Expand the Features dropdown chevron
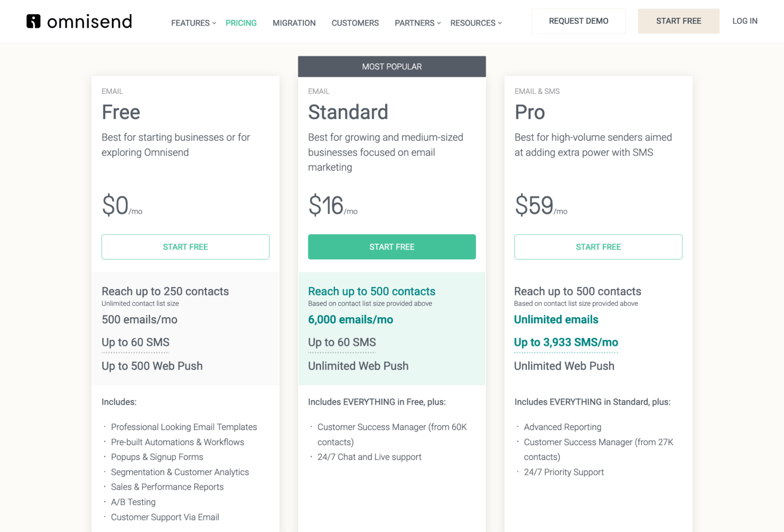This screenshot has height=532, width=784. click(214, 23)
